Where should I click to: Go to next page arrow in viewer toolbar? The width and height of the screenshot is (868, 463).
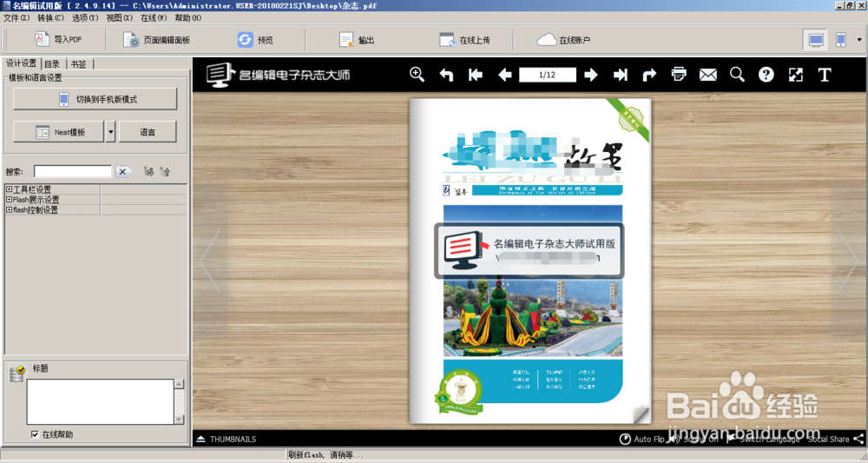591,74
